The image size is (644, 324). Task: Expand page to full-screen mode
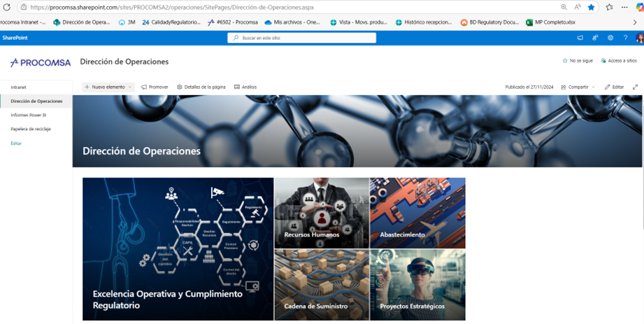(x=635, y=87)
